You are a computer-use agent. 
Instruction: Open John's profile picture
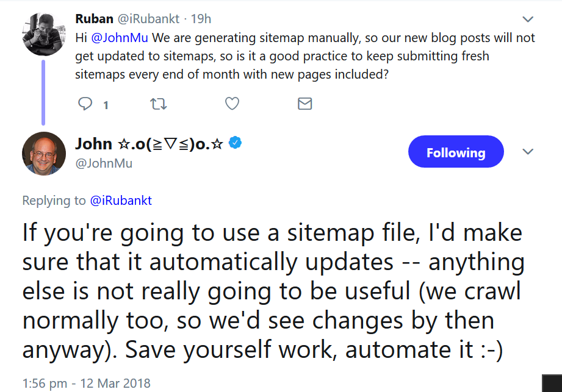click(43, 153)
